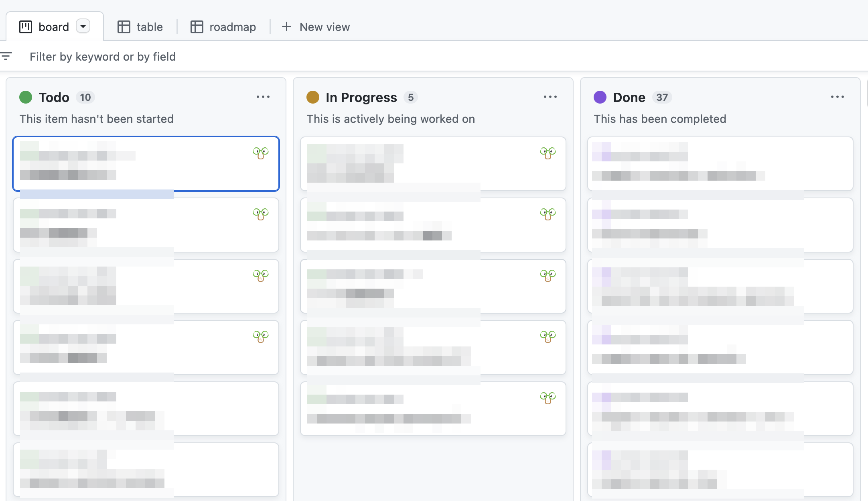Click avatar on third Todo card
868x501 pixels.
coord(261,275)
